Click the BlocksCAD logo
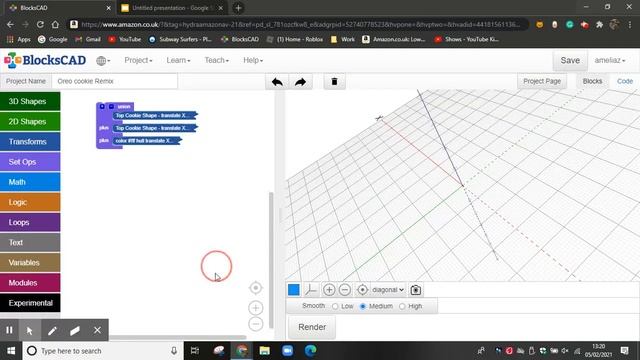This screenshot has height=360, width=640. click(x=45, y=60)
